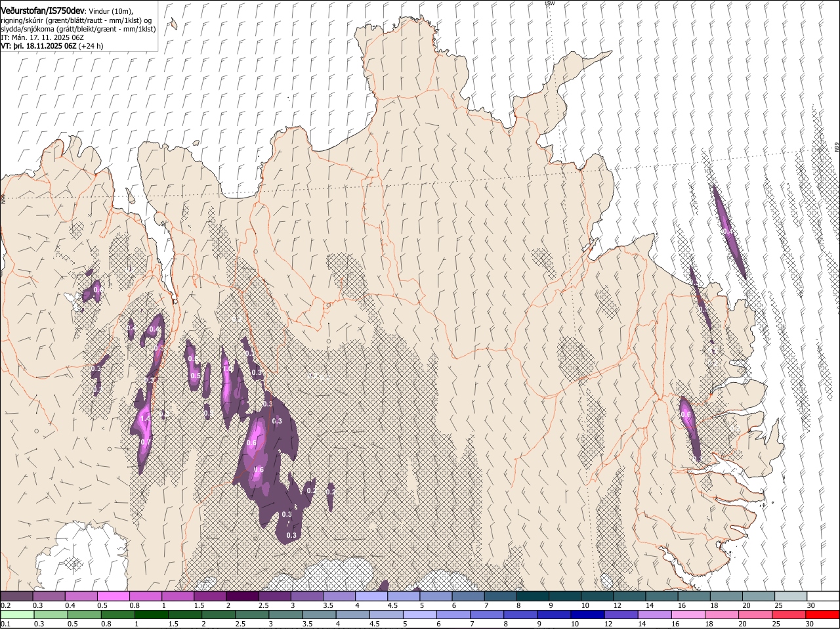Select upper scale swatch labeled 1.5
The height and width of the screenshot is (629, 840).
click(210, 596)
